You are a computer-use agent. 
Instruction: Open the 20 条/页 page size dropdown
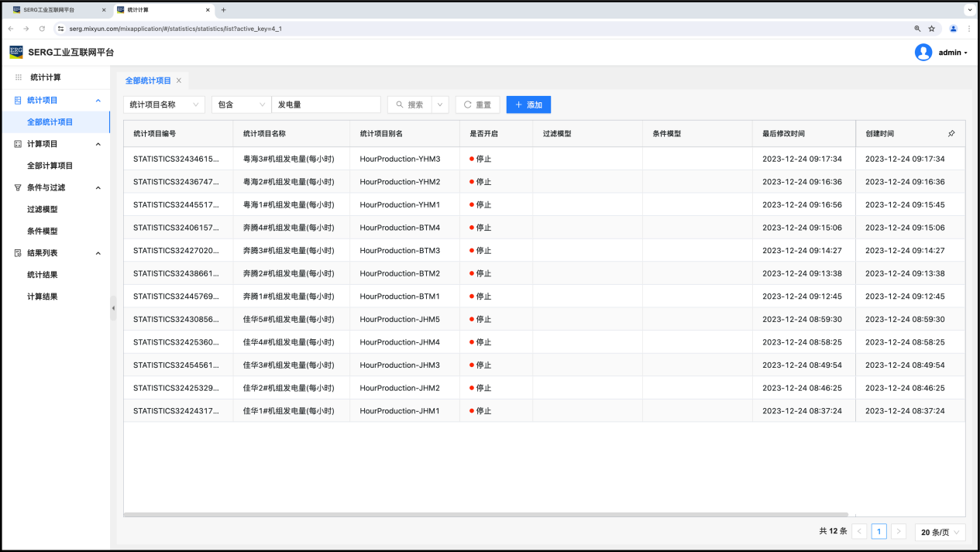pos(940,532)
